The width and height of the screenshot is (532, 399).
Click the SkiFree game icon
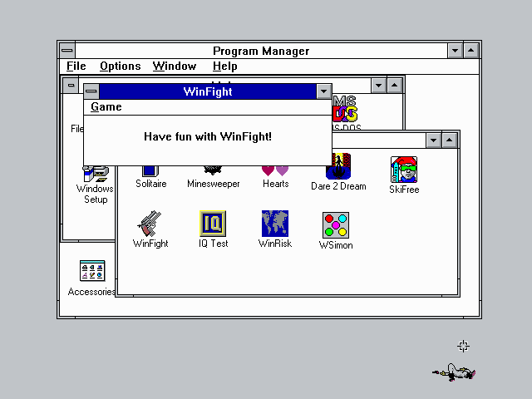[404, 170]
